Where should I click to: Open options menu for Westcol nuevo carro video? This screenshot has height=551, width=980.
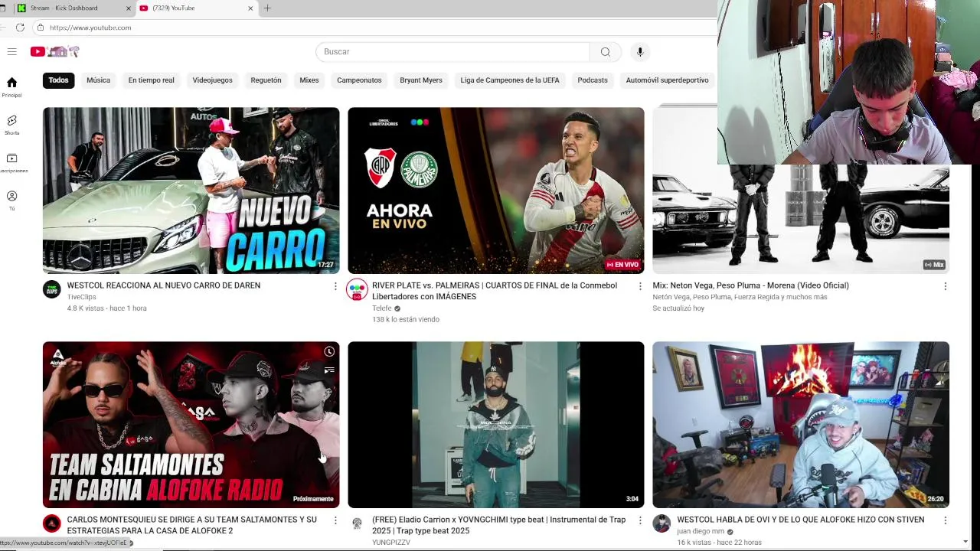[x=335, y=286]
